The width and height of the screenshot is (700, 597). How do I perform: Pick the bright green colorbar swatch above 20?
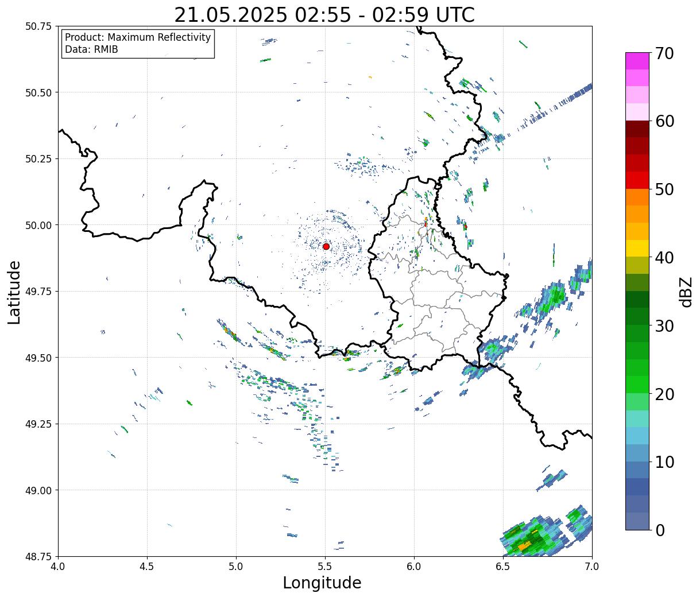pos(637,384)
